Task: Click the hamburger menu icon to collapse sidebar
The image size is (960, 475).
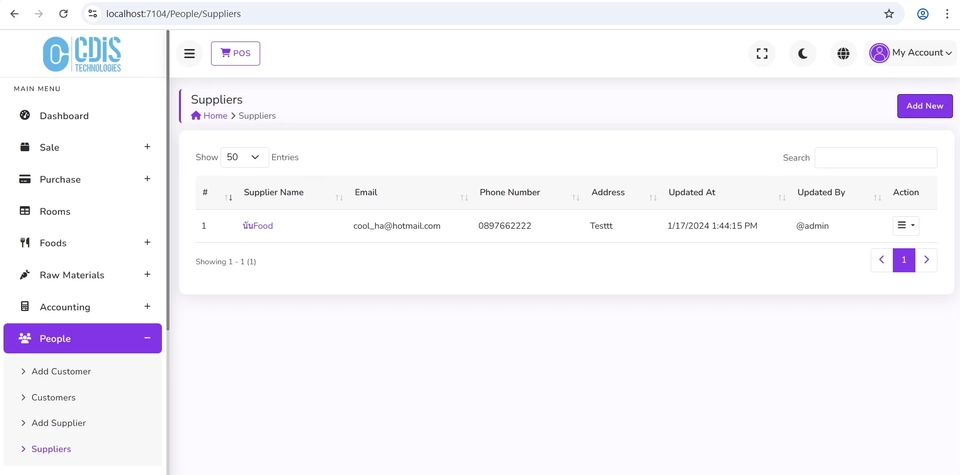Action: 189,54
